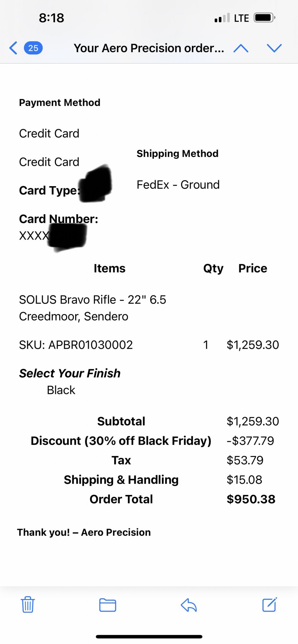Tap the email subject title
Viewport: 298px width, 644px height.
(x=149, y=48)
